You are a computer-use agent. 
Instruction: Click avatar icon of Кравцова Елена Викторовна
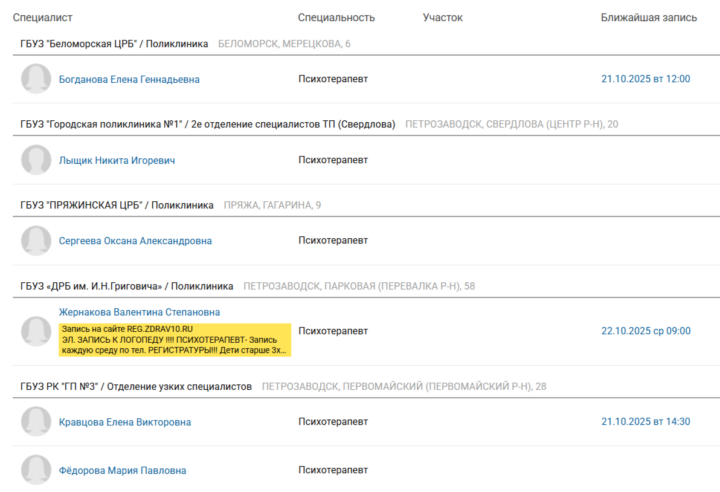(x=36, y=422)
